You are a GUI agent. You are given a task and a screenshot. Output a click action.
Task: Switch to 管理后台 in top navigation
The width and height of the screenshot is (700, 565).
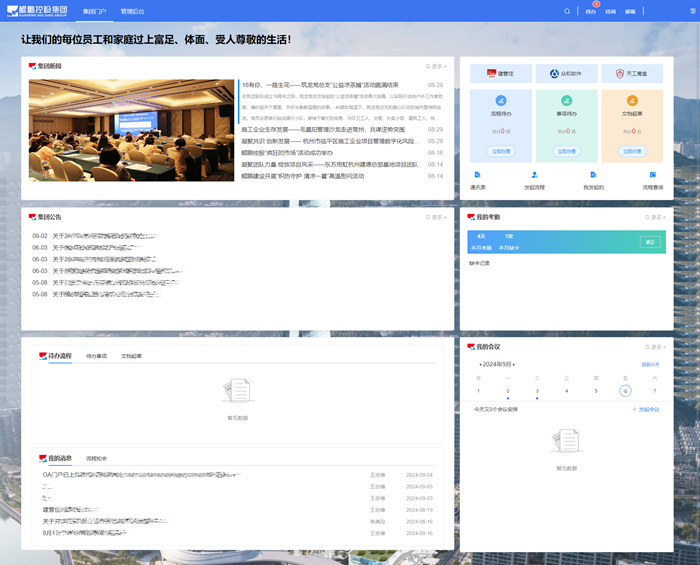point(132,11)
